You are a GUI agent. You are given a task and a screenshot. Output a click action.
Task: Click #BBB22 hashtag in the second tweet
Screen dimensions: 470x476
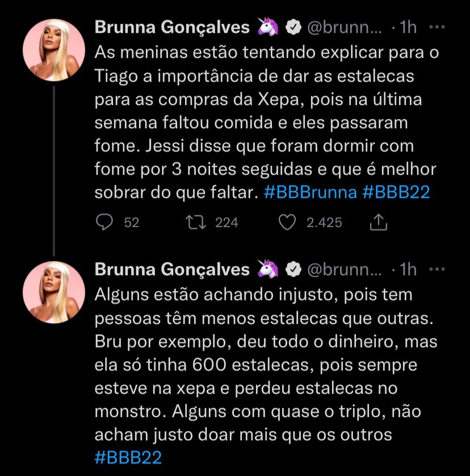[x=129, y=457]
